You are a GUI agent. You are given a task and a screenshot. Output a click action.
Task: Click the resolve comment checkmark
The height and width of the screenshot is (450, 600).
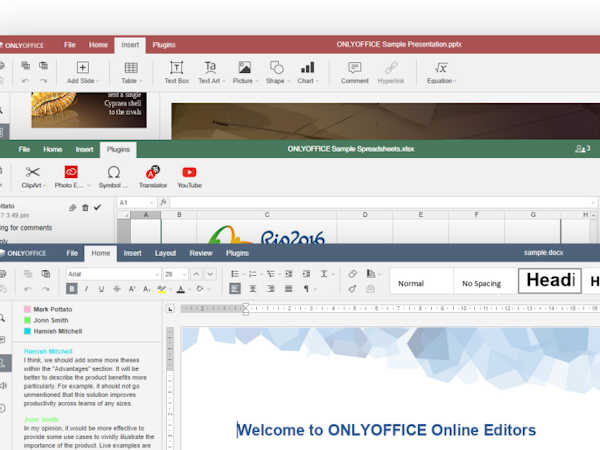[x=98, y=207]
